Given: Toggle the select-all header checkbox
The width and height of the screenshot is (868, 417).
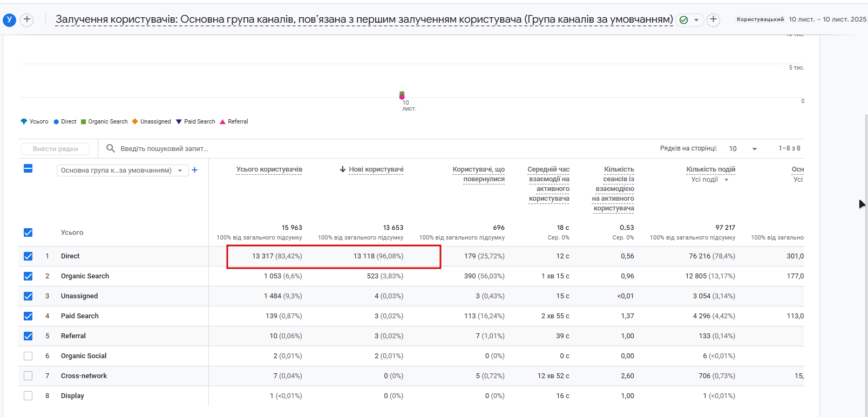Looking at the screenshot, I should (x=28, y=168).
